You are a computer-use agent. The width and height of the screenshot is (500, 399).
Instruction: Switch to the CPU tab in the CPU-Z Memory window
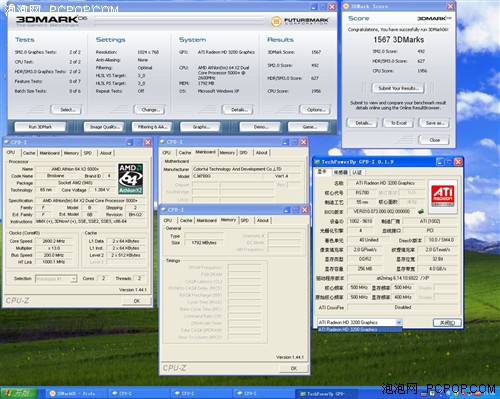pos(168,220)
